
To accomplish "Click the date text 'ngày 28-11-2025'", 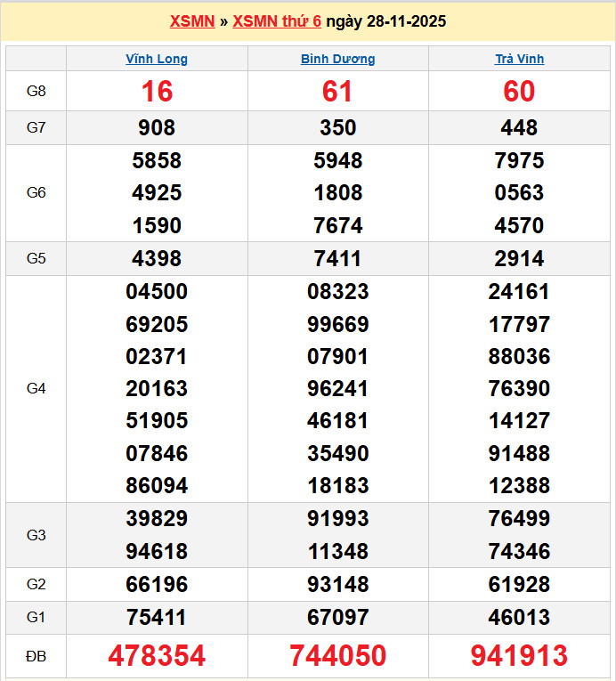I will pos(386,21).
